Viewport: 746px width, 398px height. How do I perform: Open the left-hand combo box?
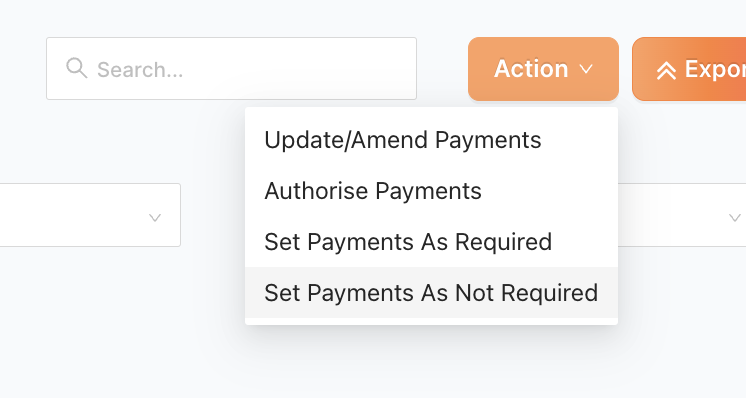90,215
